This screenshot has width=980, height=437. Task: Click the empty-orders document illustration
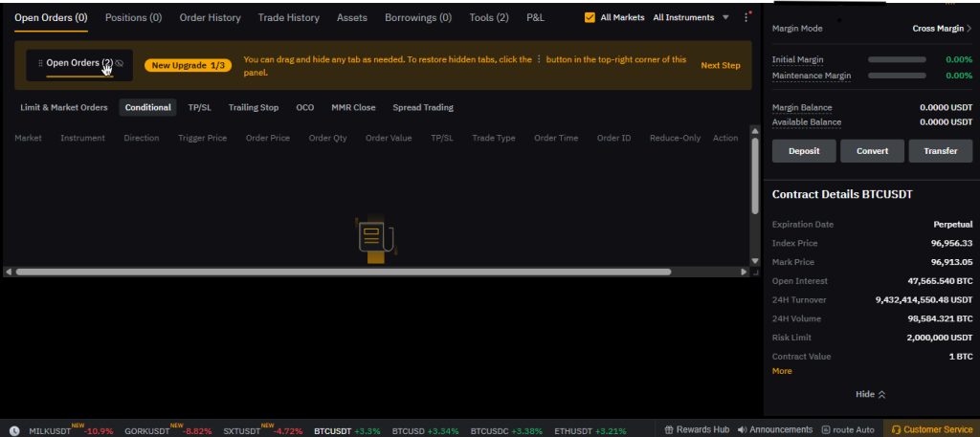pyautogui.click(x=375, y=240)
